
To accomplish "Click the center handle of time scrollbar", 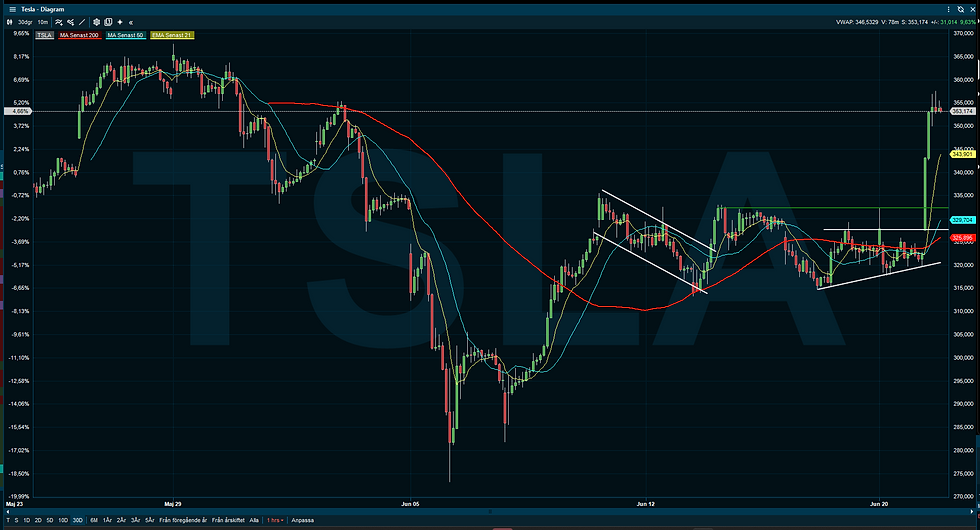I will tap(490, 511).
